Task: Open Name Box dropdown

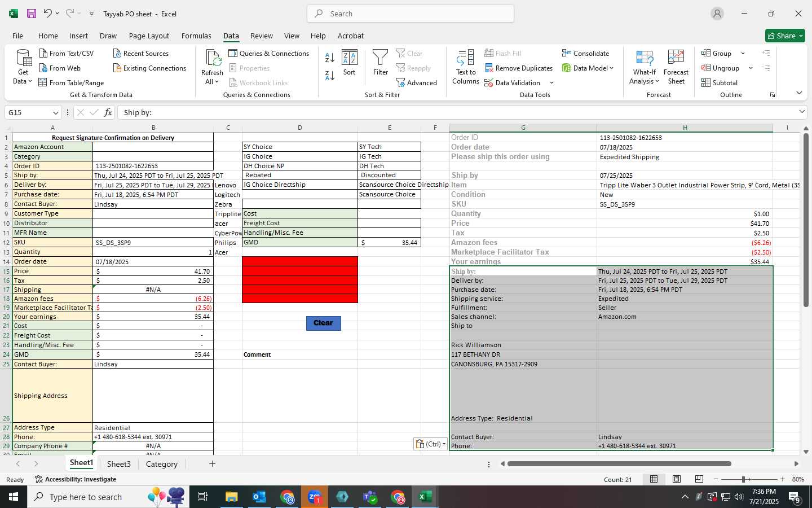Action: 55,112
